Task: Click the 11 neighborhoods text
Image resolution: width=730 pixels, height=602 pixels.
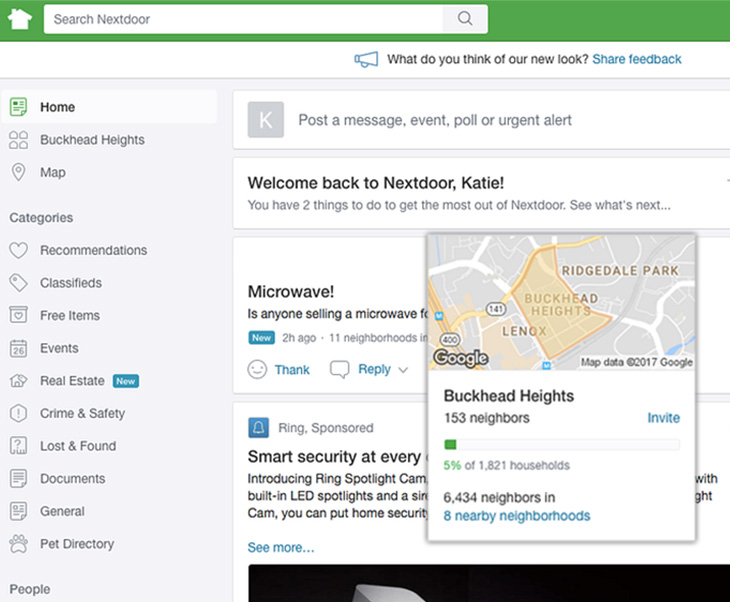Action: pos(378,338)
